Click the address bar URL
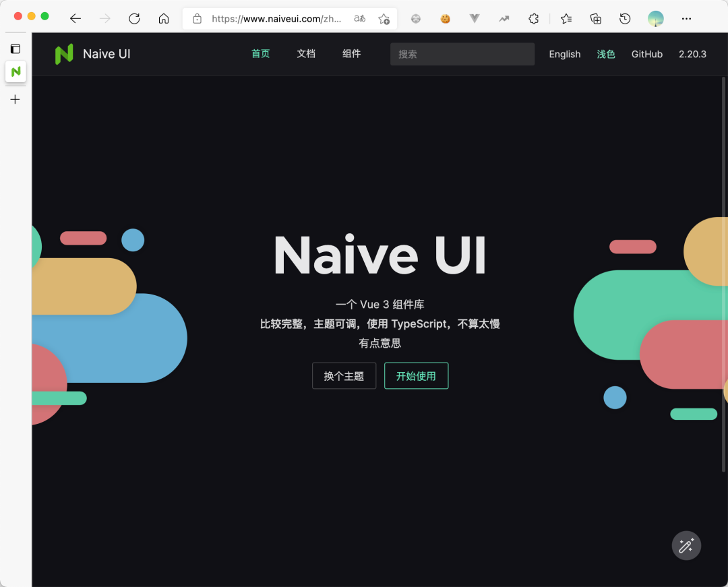This screenshot has height=587, width=728. [x=276, y=19]
